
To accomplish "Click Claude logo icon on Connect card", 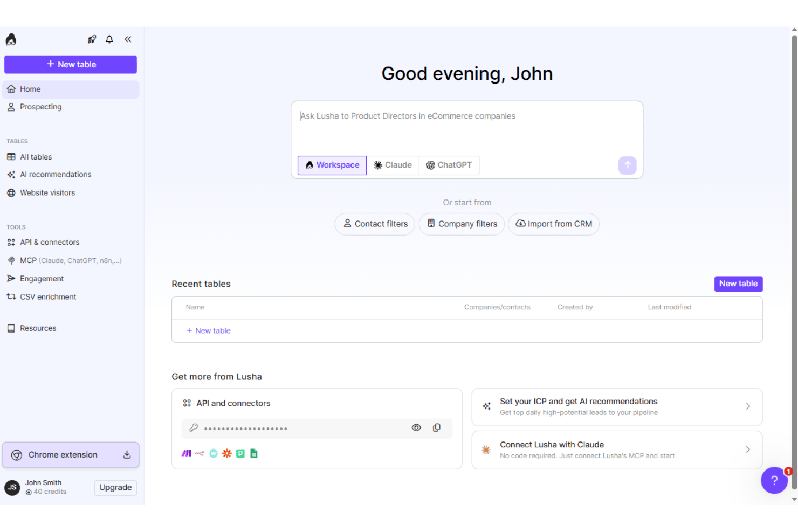I will [x=486, y=450].
